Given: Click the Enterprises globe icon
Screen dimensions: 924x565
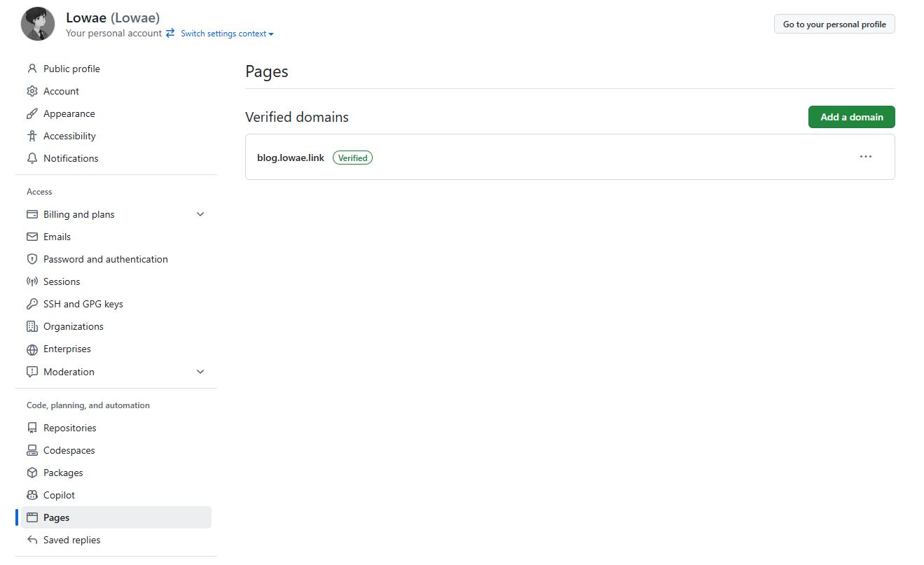Looking at the screenshot, I should (32, 349).
